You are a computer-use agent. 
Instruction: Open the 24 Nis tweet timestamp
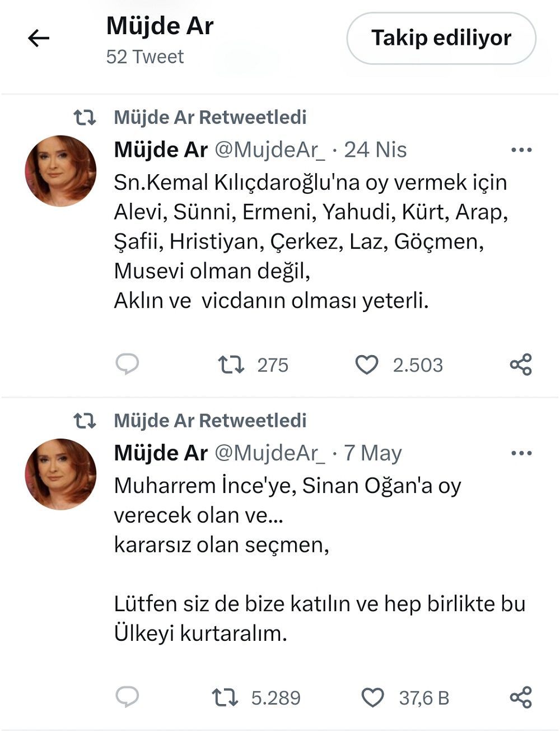tap(375, 150)
